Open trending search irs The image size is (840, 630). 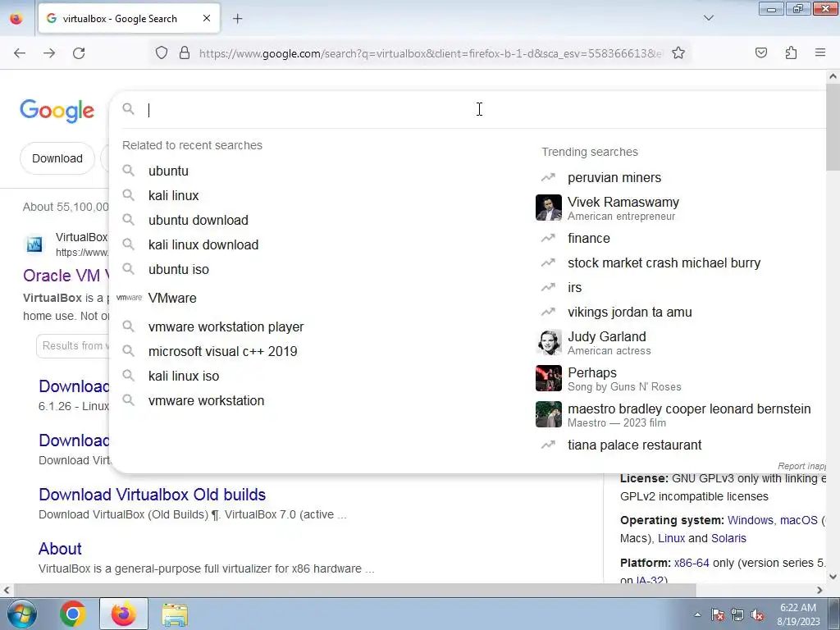[574, 287]
